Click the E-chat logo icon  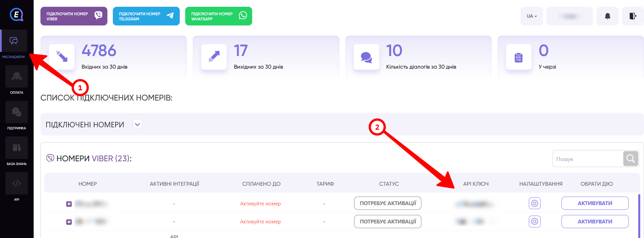pyautogui.click(x=16, y=15)
